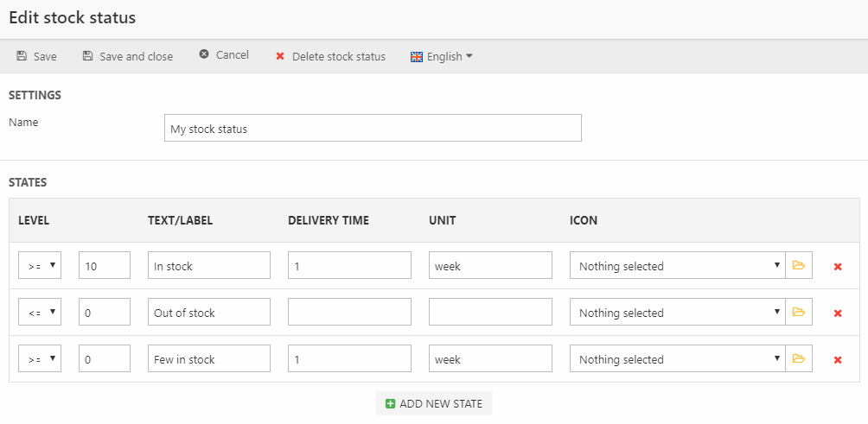Screen dimensions: 868x424
Task: Open icon selector for Few in stock row
Action: point(677,359)
